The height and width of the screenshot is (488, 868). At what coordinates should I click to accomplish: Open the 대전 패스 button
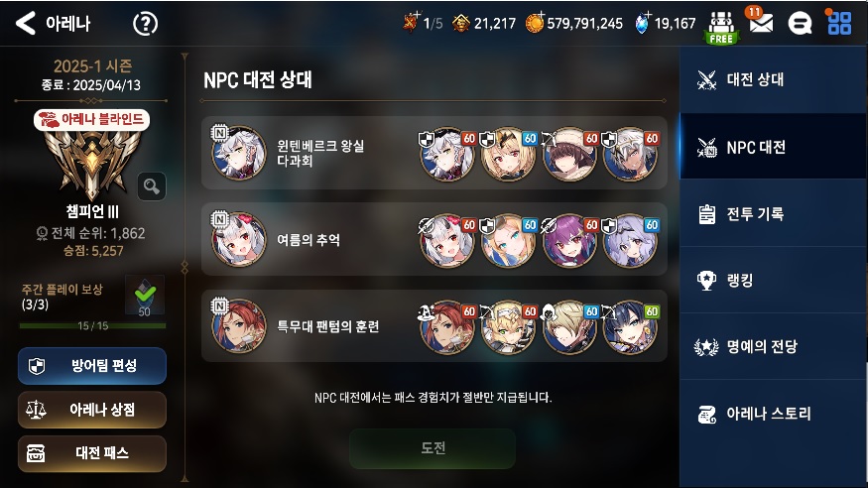(x=92, y=453)
